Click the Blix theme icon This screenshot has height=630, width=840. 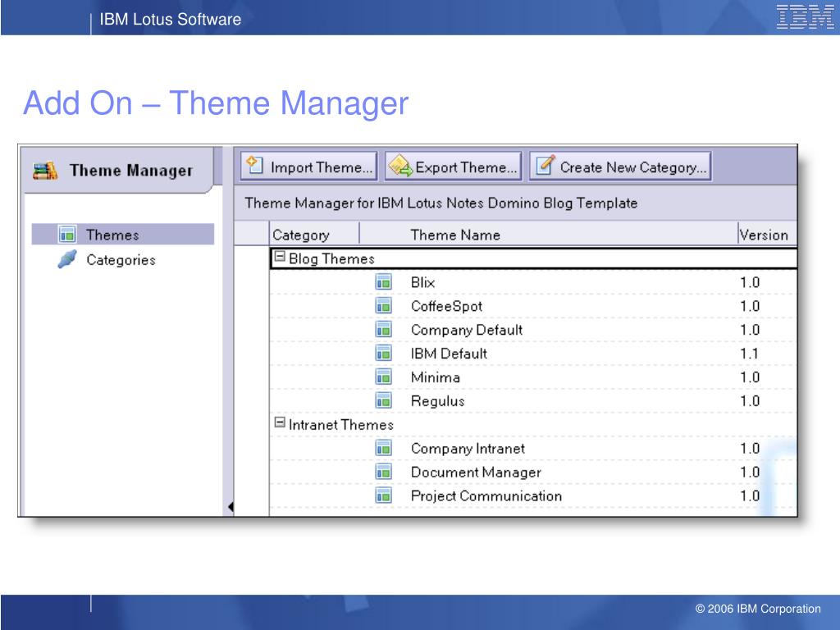(384, 282)
